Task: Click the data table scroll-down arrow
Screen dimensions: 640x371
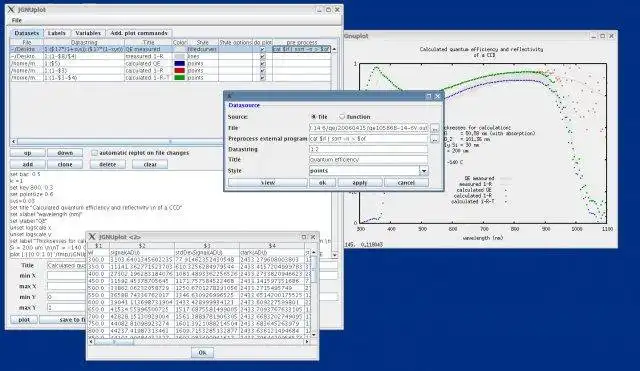Action: pyautogui.click(x=314, y=335)
